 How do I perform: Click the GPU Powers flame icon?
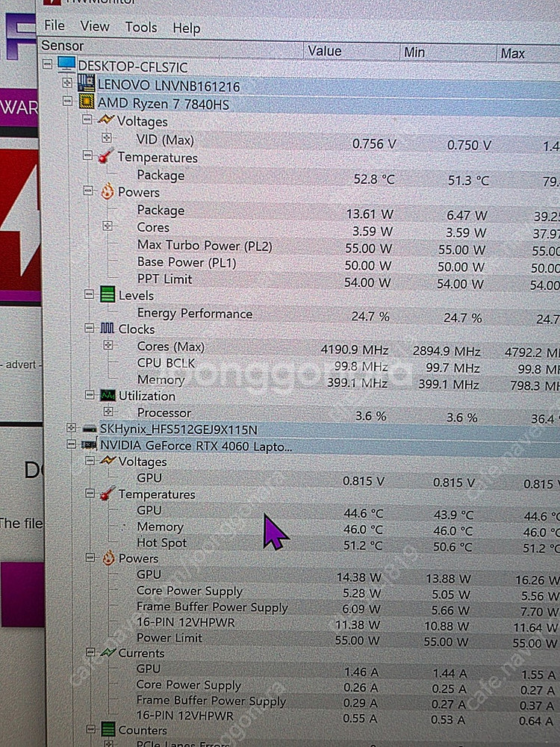click(108, 557)
